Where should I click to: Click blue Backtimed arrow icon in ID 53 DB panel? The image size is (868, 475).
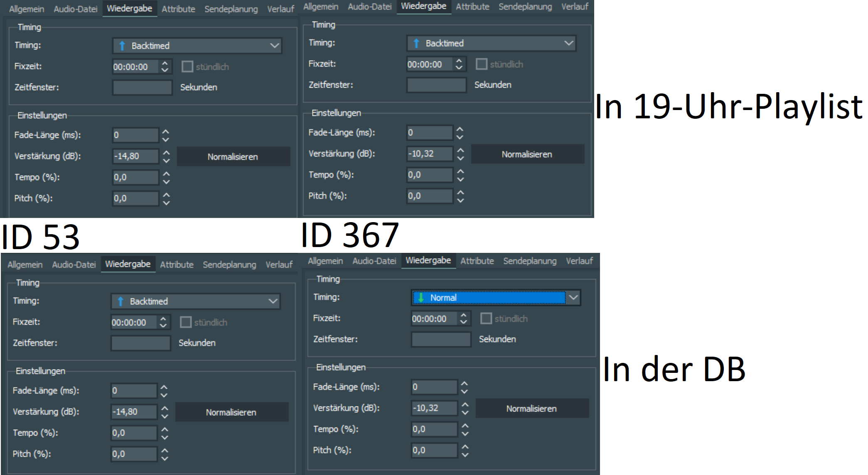point(120,301)
